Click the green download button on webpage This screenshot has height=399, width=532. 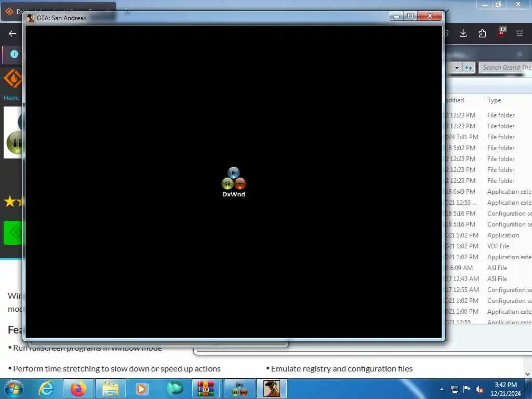tap(12, 233)
